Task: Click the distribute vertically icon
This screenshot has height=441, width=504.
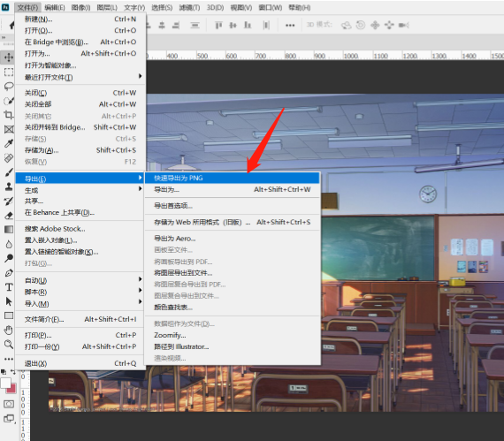Action: coord(195,25)
